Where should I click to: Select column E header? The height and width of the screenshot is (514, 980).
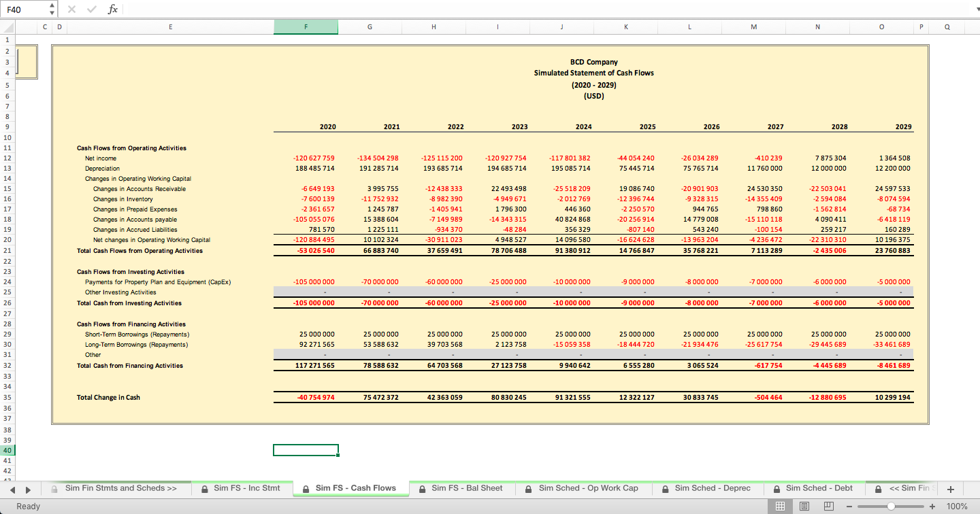[170, 27]
